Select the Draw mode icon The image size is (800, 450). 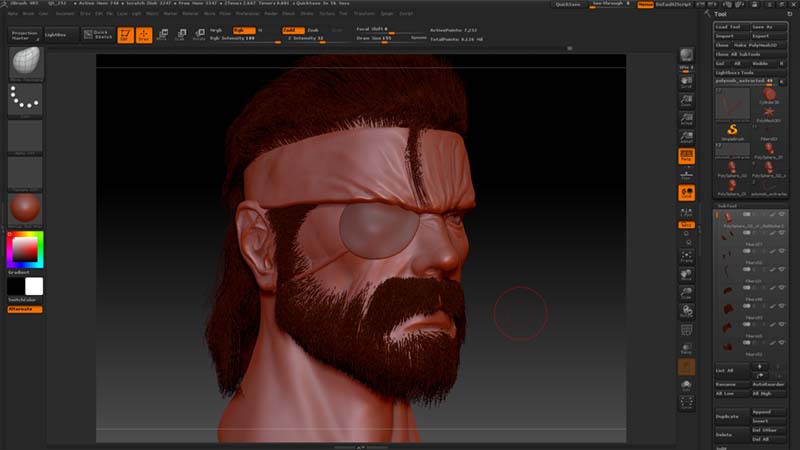tap(144, 35)
